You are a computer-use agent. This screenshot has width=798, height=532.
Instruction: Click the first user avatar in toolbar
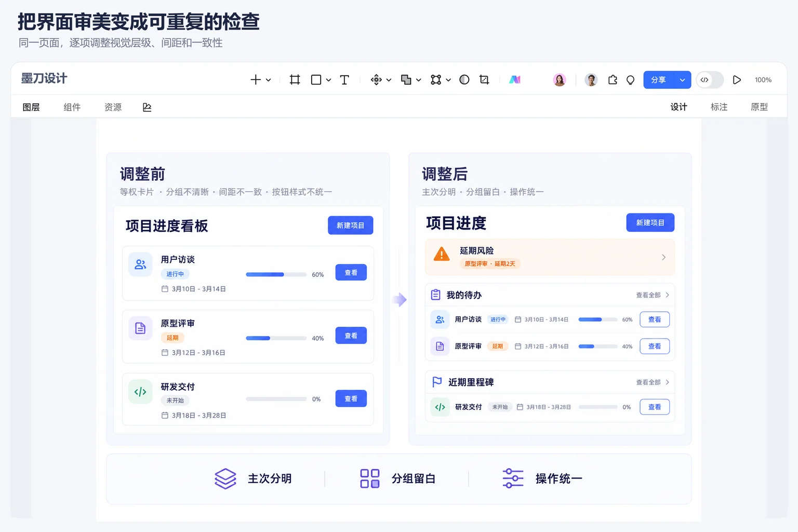560,79
